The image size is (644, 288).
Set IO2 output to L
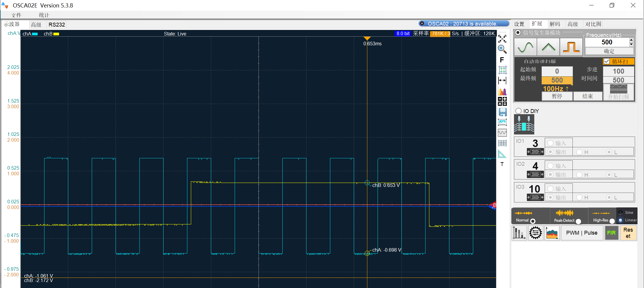point(609,175)
